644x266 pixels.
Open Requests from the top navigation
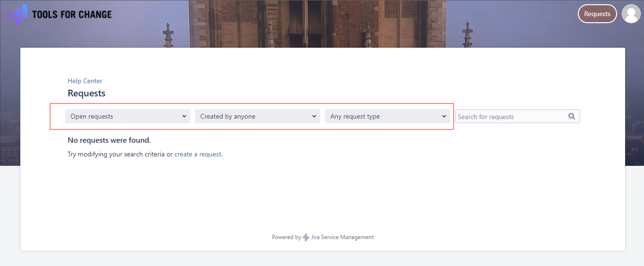pos(597,14)
